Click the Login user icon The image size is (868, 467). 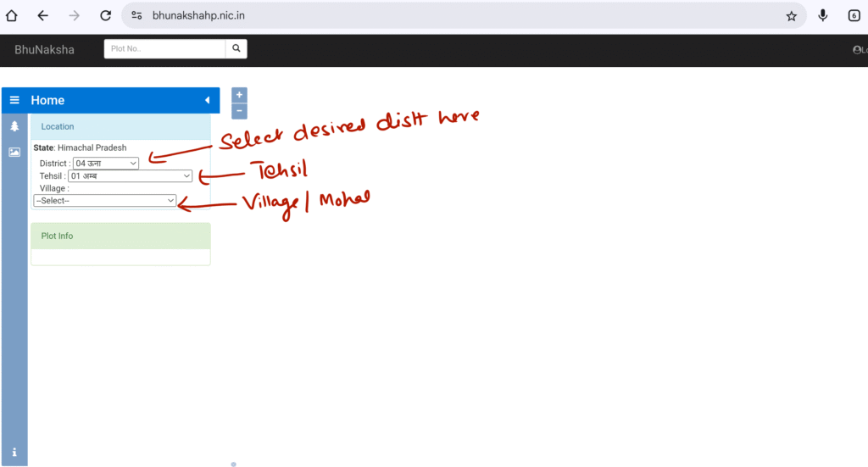858,50
